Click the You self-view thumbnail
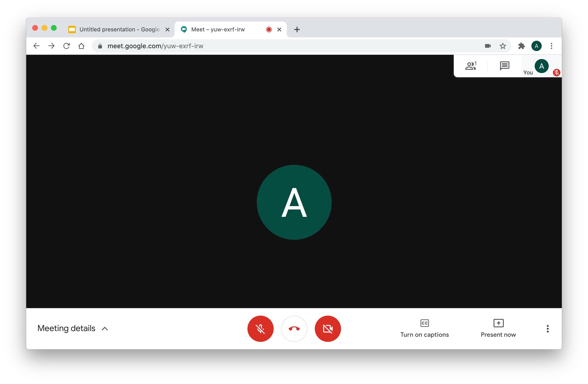The image size is (588, 384). point(541,66)
